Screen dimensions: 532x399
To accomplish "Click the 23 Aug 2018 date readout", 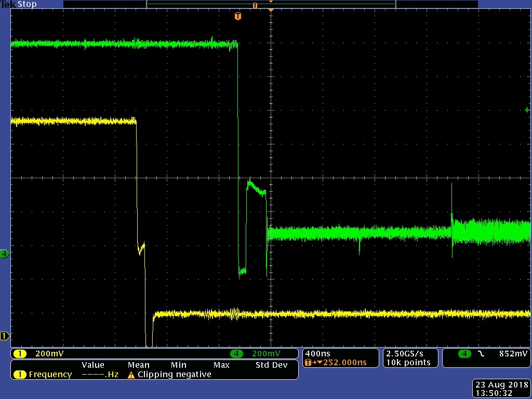I will click(502, 385).
